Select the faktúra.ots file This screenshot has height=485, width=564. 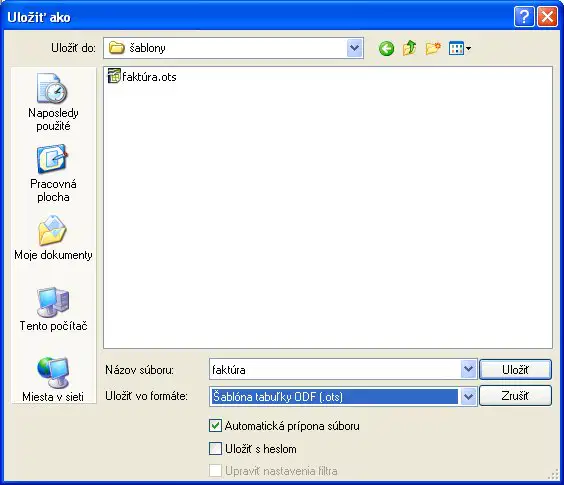142,77
